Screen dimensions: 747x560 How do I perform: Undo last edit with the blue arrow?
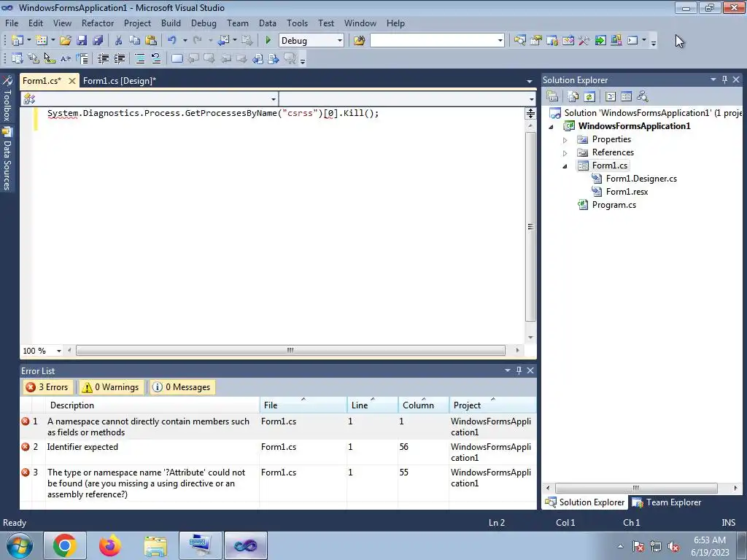pos(172,41)
